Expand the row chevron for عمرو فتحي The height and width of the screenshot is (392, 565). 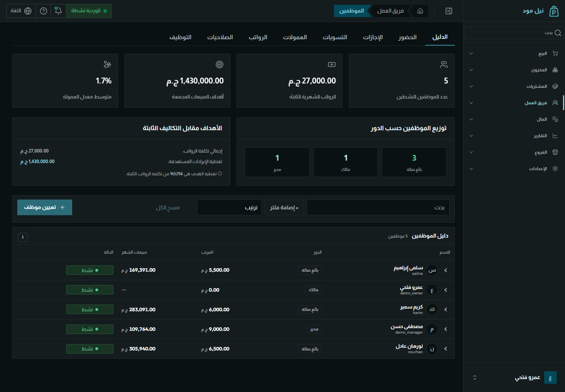click(x=446, y=290)
